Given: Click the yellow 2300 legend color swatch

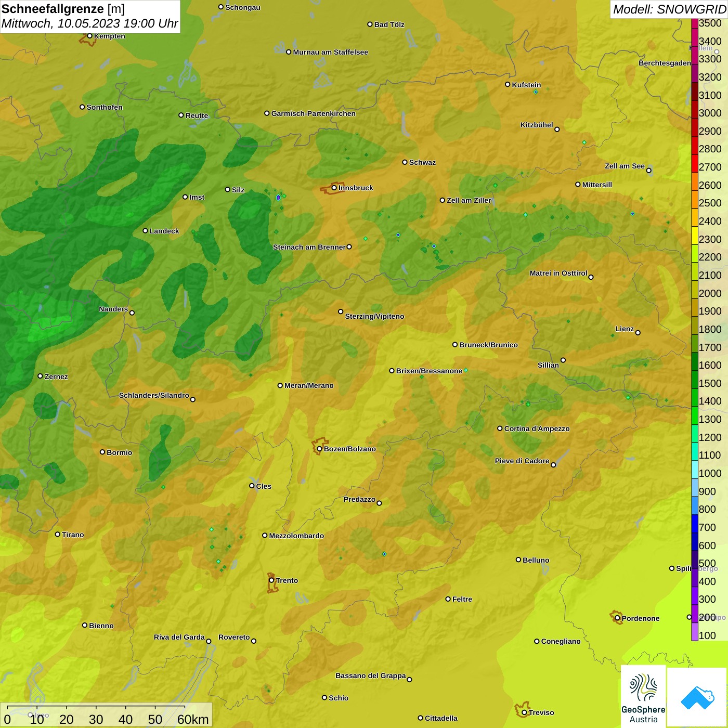Looking at the screenshot, I should click(695, 236).
